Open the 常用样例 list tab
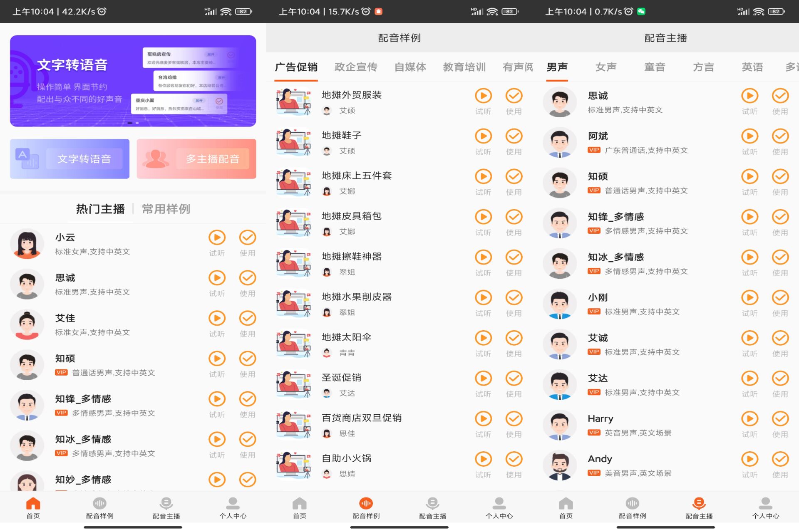This screenshot has height=532, width=799. [x=166, y=209]
